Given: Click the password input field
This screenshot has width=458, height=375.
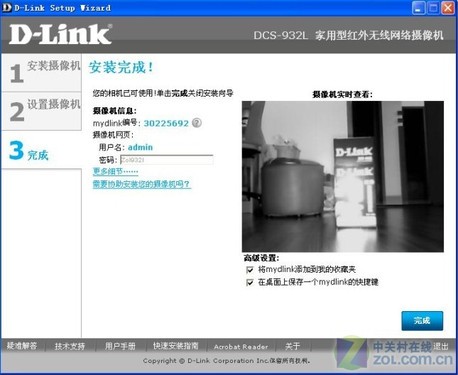Looking at the screenshot, I should (166, 160).
